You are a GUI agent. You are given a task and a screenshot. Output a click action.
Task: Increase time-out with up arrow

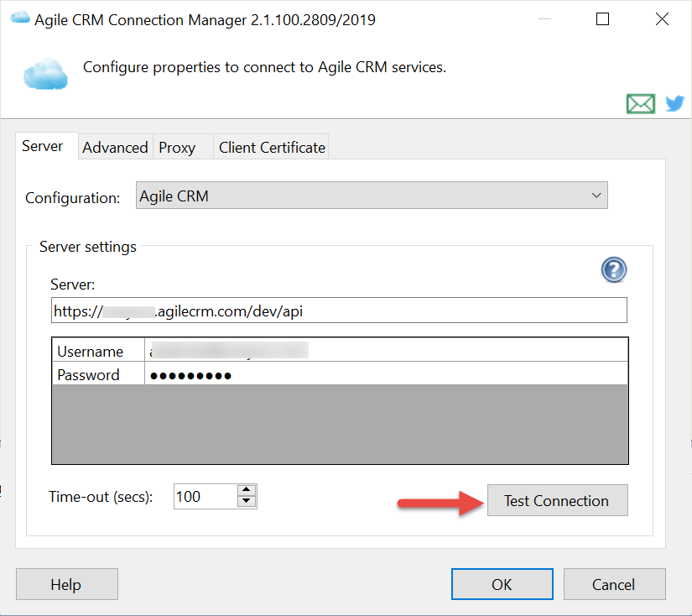point(247,490)
